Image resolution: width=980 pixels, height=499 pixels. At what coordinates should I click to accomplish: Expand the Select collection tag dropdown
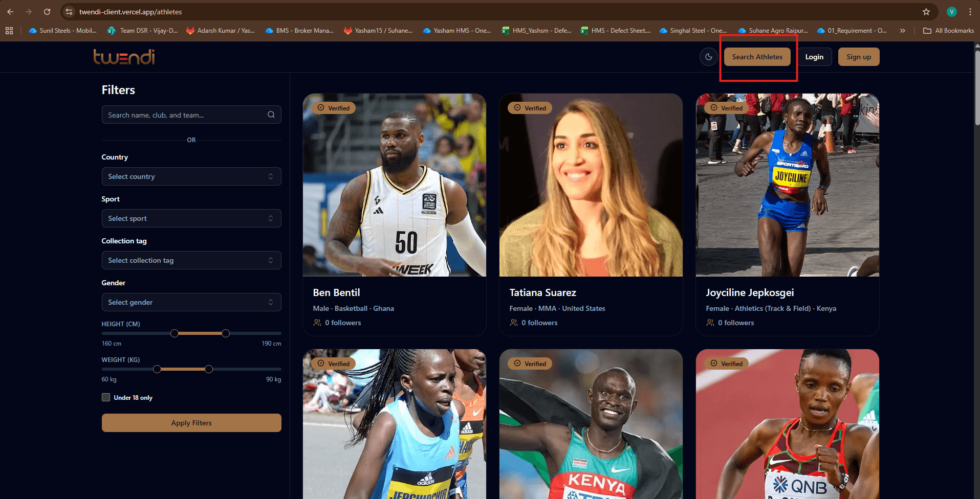pos(191,260)
